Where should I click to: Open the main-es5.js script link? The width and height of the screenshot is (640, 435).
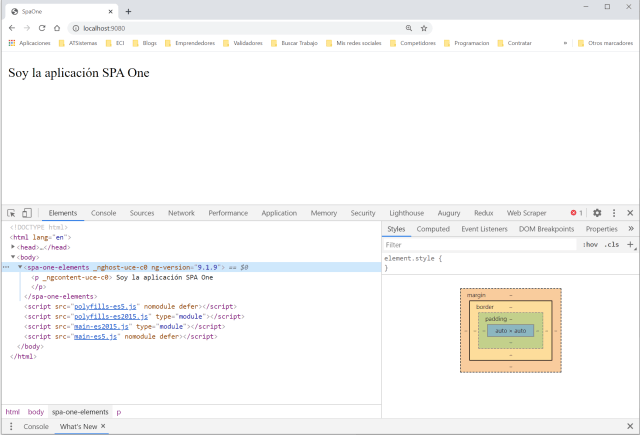pos(96,336)
